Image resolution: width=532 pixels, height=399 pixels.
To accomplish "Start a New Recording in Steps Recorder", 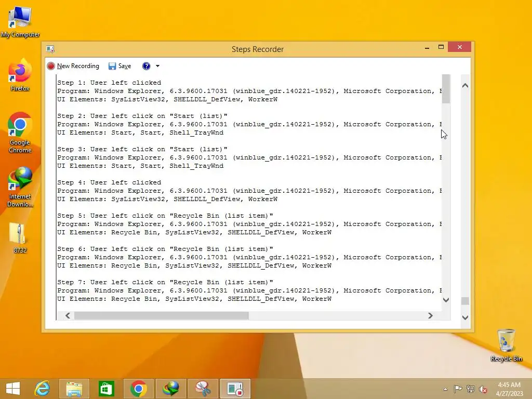I will pyautogui.click(x=73, y=66).
